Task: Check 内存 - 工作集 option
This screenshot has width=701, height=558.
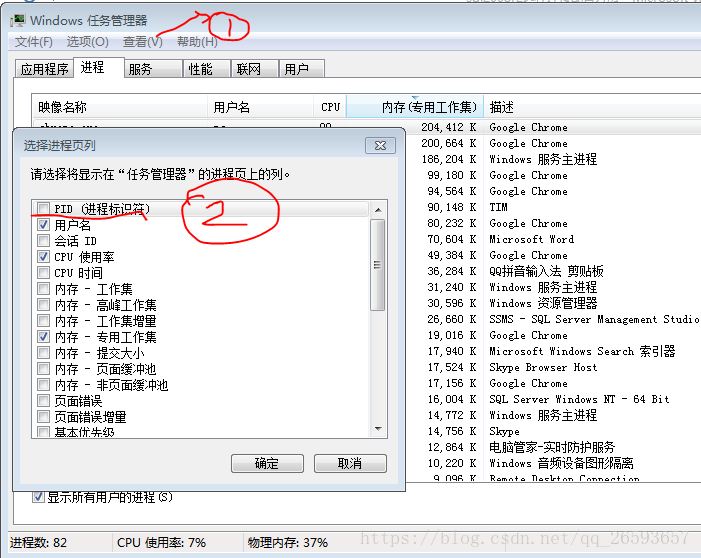Action: click(x=43, y=288)
